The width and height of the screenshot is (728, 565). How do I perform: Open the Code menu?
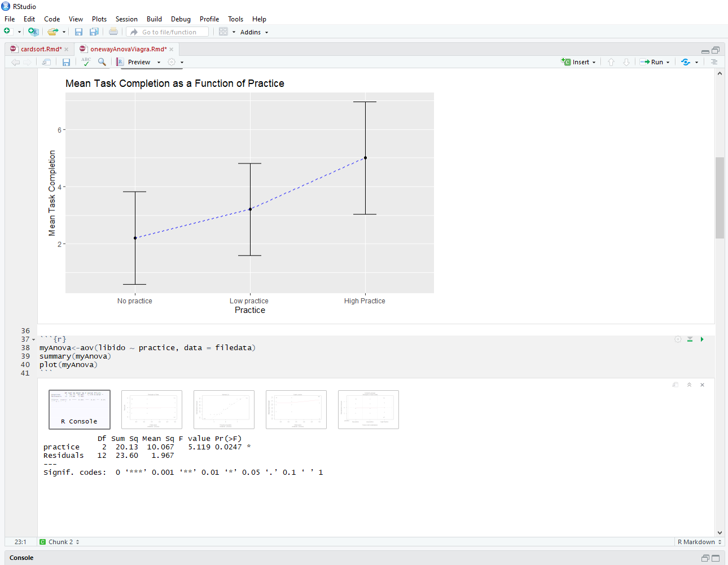52,19
